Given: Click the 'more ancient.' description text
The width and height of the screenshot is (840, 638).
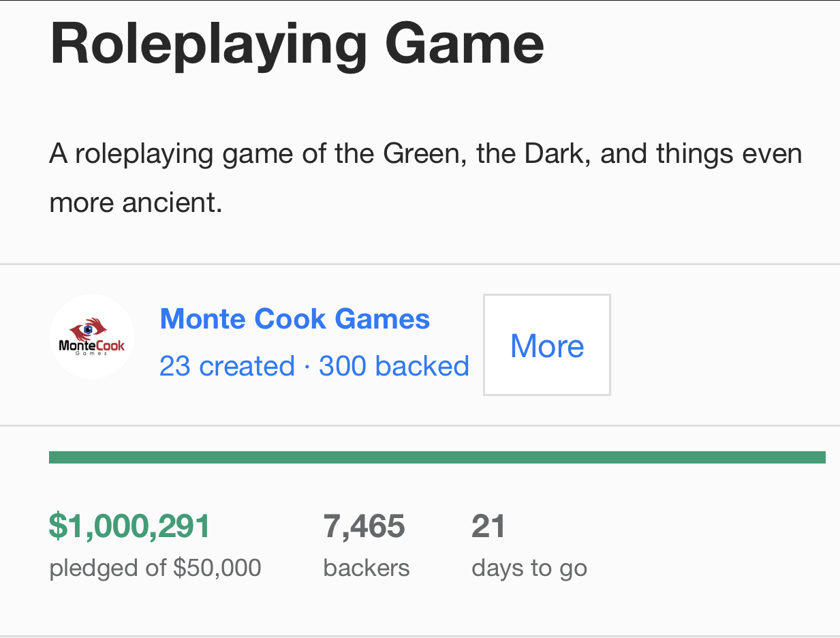Looking at the screenshot, I should click(136, 202).
